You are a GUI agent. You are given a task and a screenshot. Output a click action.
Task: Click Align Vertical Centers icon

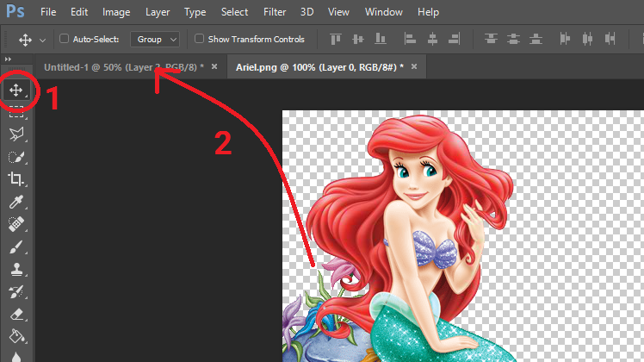click(358, 39)
